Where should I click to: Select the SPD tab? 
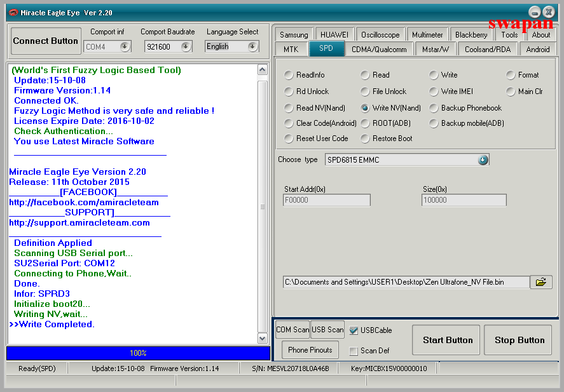point(326,48)
